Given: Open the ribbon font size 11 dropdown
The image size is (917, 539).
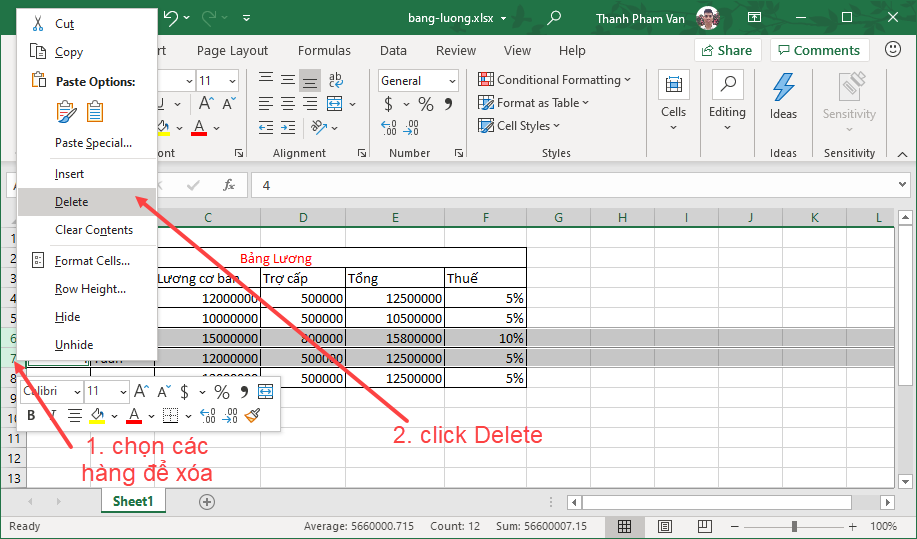Looking at the screenshot, I should (x=232, y=81).
